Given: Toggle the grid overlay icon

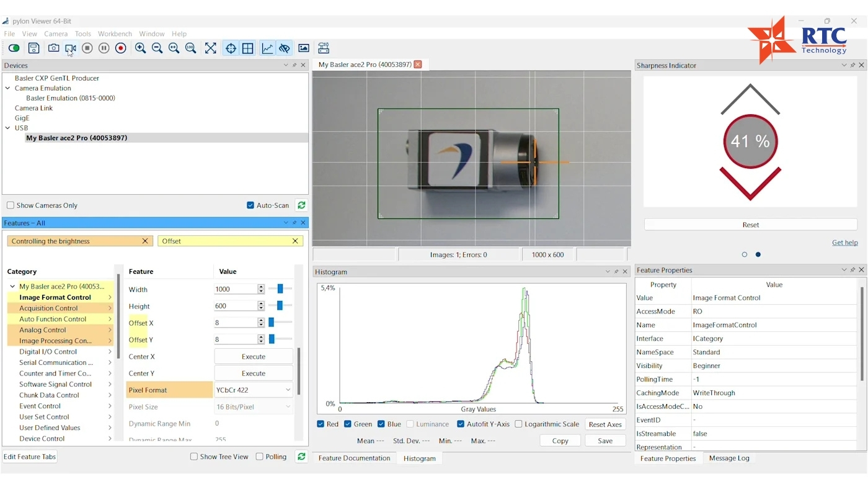Looking at the screenshot, I should coord(248,48).
